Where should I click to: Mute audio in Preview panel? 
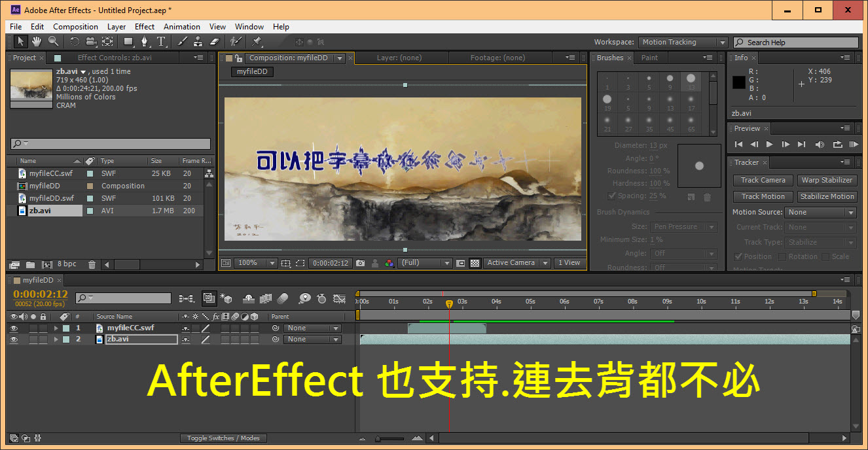pyautogui.click(x=820, y=144)
